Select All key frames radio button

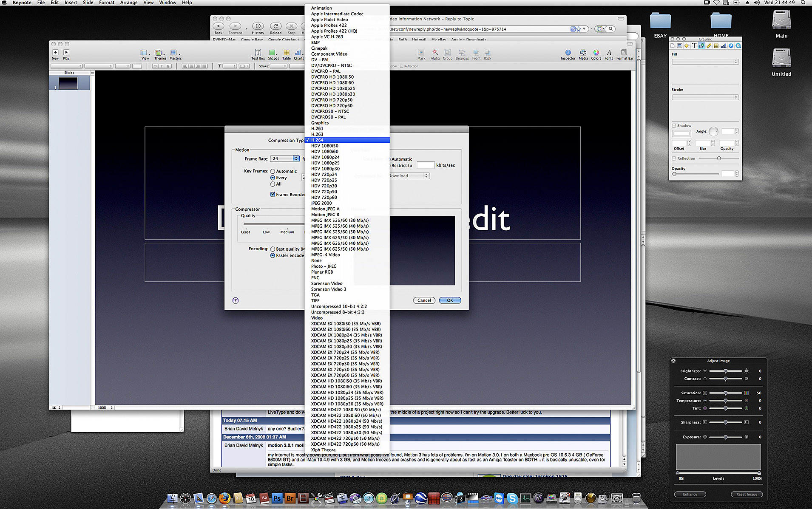(x=273, y=184)
